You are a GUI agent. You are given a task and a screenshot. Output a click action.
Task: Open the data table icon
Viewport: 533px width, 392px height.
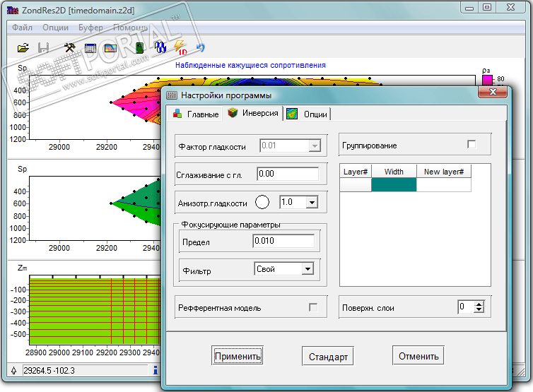[90, 48]
